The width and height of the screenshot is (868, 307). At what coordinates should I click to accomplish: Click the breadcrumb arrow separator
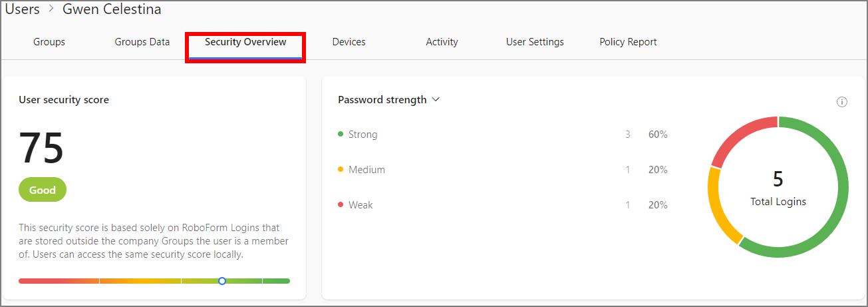coord(51,9)
